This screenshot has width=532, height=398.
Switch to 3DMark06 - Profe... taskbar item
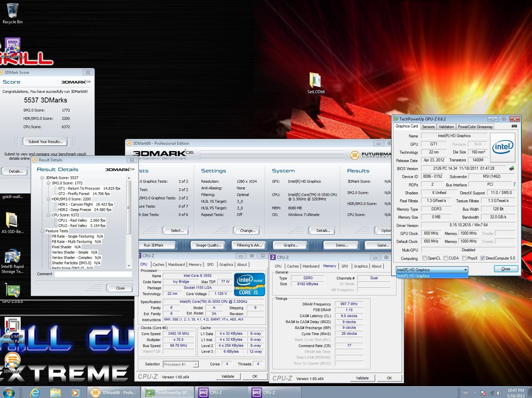114,393
